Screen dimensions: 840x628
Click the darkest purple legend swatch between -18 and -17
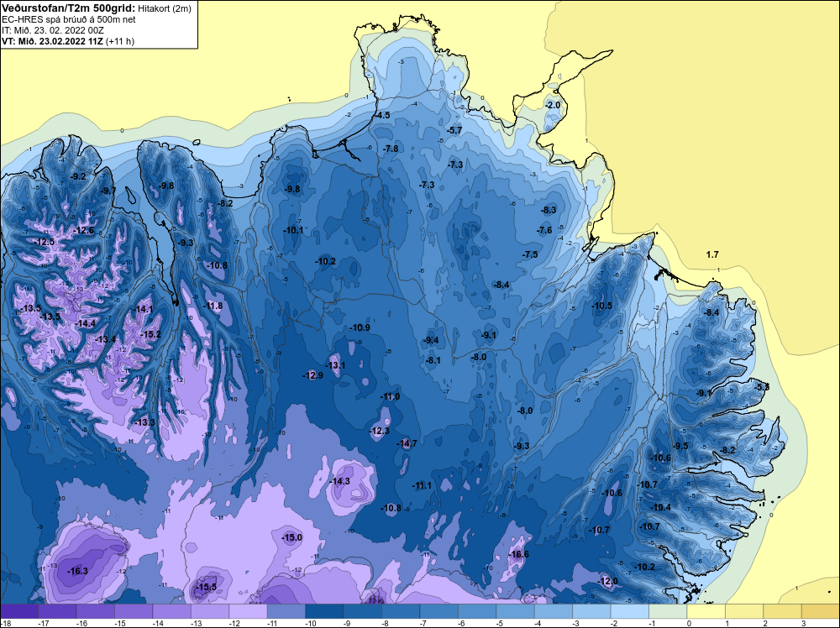tap(19, 611)
